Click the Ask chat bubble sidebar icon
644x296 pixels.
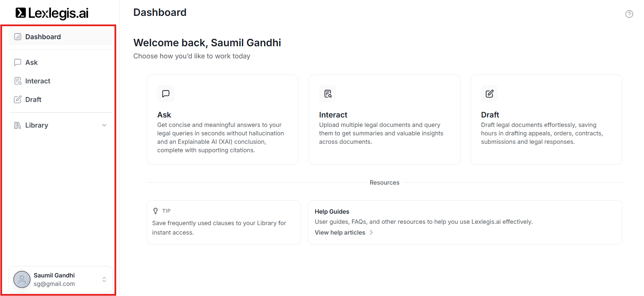tap(18, 62)
